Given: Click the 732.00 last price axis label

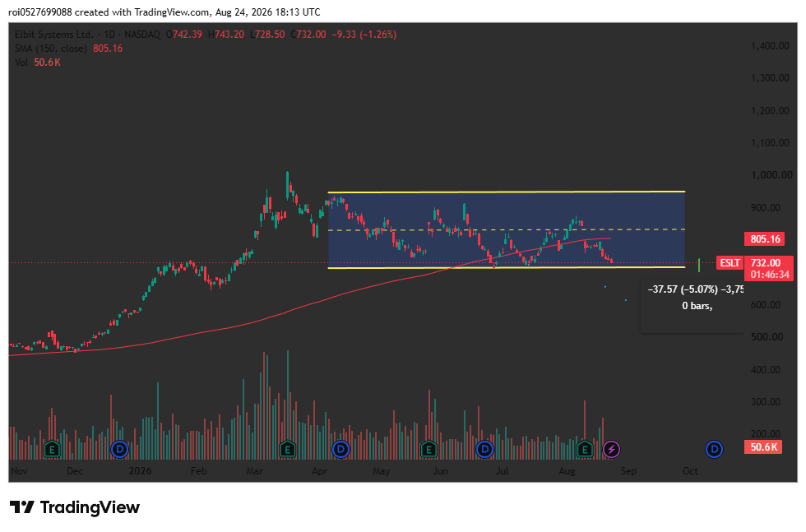Looking at the screenshot, I should point(765,263).
